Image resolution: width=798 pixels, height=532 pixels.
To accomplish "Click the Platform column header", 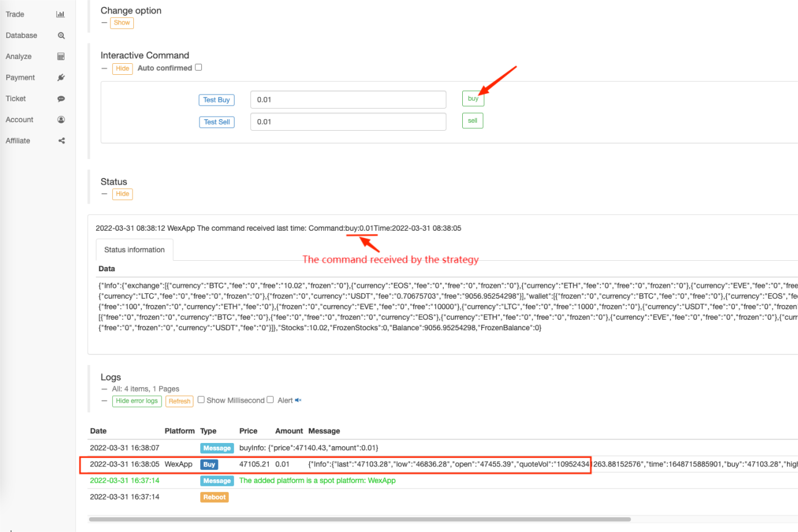I will pyautogui.click(x=179, y=431).
